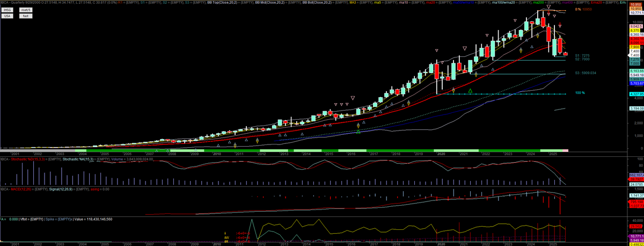
Task: Click the red 8,095.11 price tag
Action: 636,43
